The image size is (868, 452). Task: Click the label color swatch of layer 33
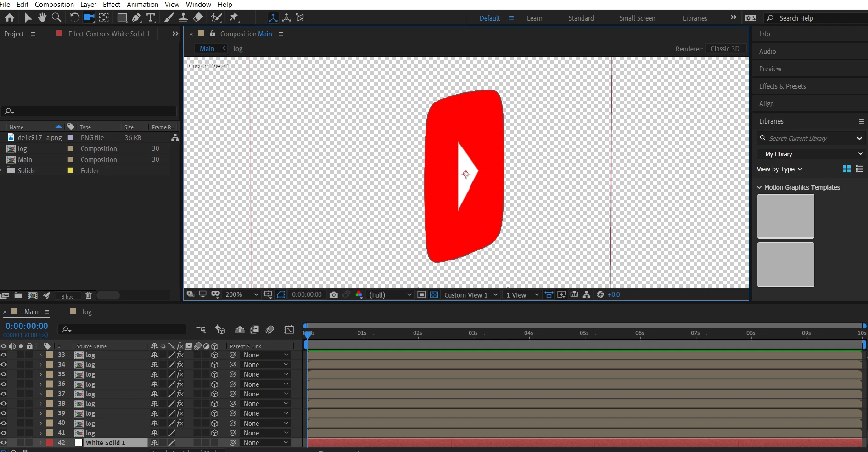(49, 355)
